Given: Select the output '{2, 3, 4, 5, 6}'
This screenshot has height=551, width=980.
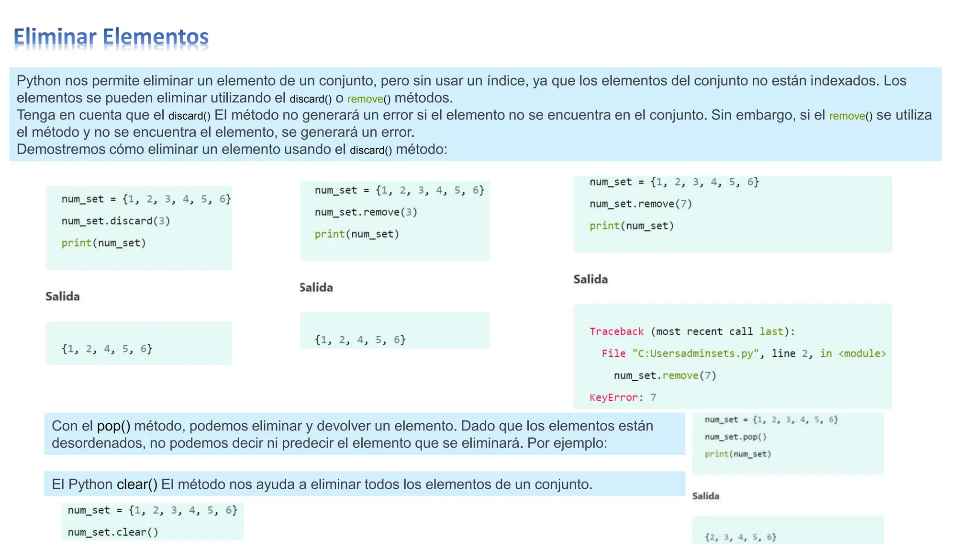Looking at the screenshot, I should tap(740, 537).
